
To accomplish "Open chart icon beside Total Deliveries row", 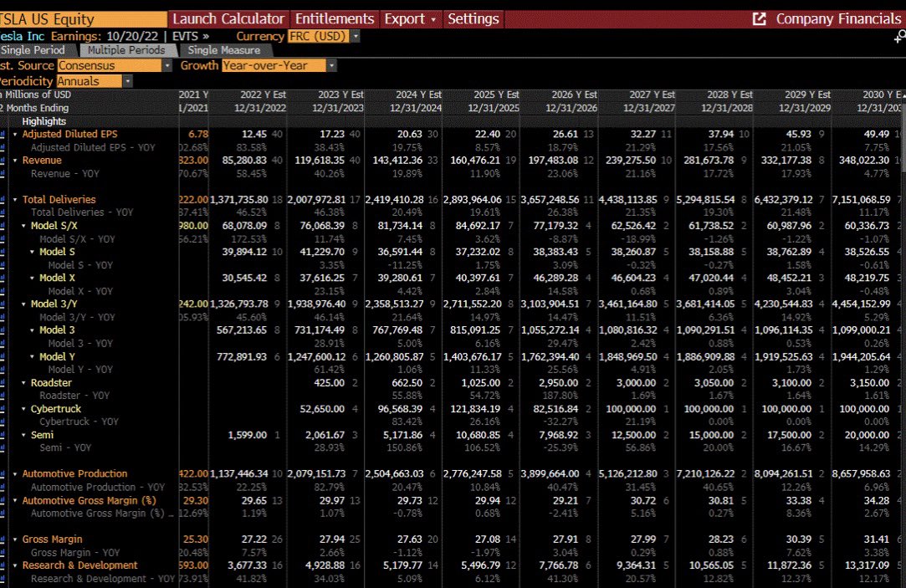I will click(3, 199).
